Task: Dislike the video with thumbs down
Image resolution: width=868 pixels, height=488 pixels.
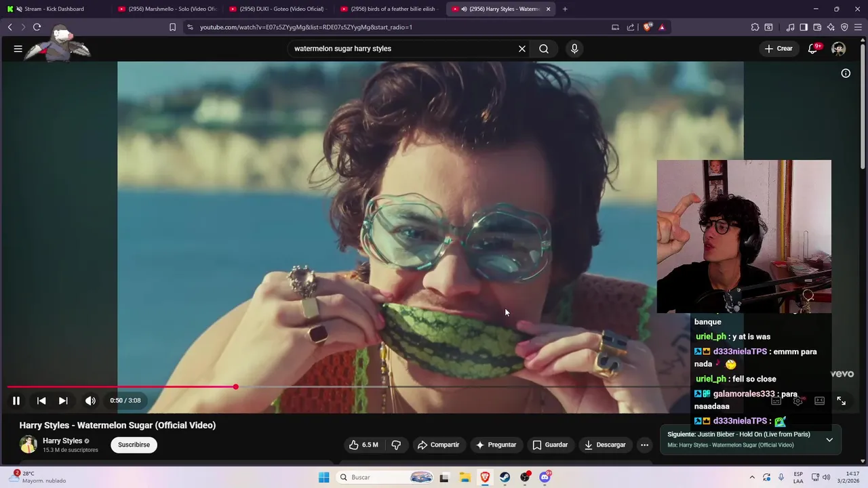Action: [397, 445]
